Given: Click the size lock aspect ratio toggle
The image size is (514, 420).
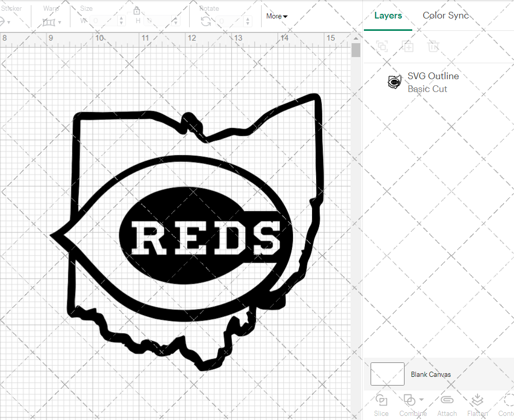Looking at the screenshot, I should coord(137,10).
